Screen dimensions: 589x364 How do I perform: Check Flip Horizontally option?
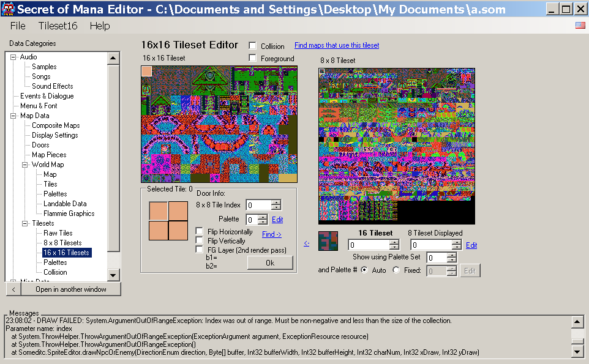(200, 231)
